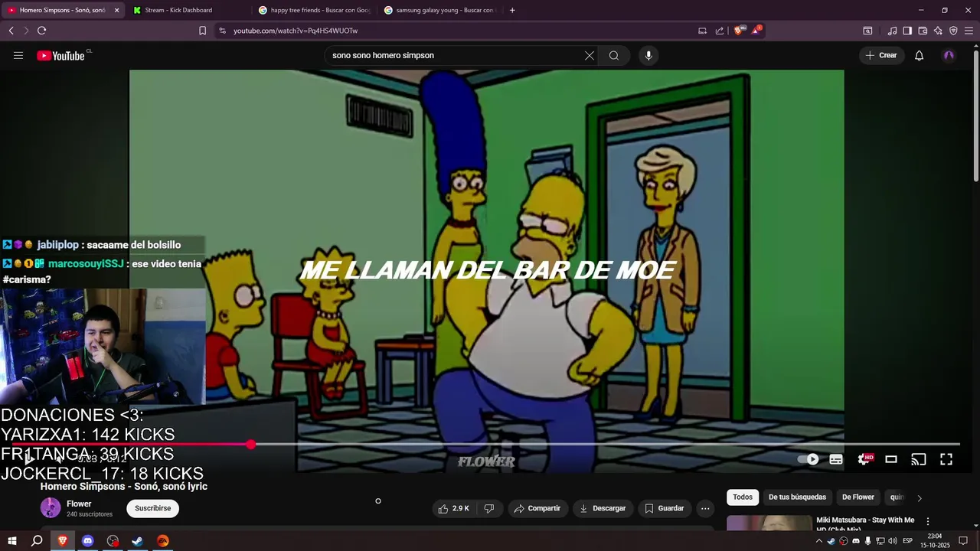Start voice search with the microphone
The image size is (980, 551).
click(648, 55)
